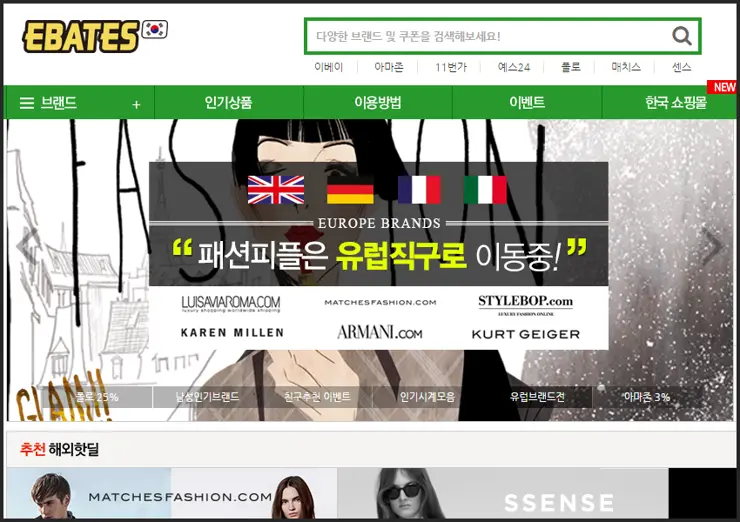This screenshot has width=740, height=522.
Task: Open the SSENSE hot deal thumbnail
Action: (503, 493)
